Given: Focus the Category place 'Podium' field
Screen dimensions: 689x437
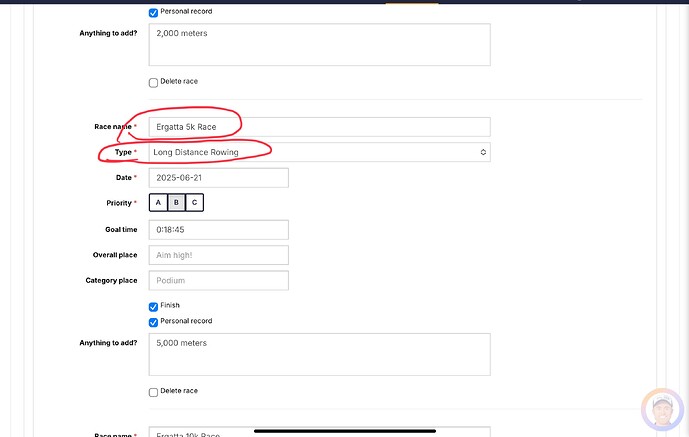Looking at the screenshot, I should click(218, 281).
